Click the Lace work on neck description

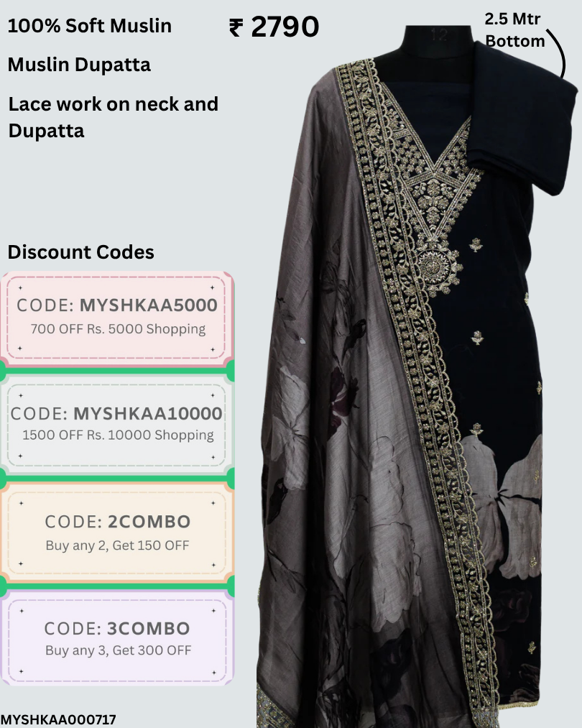click(x=114, y=117)
